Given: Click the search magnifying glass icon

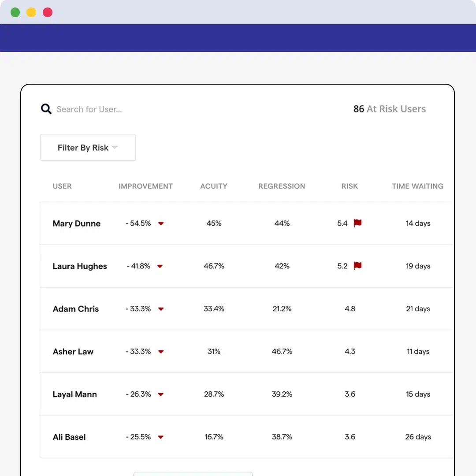Looking at the screenshot, I should (46, 109).
